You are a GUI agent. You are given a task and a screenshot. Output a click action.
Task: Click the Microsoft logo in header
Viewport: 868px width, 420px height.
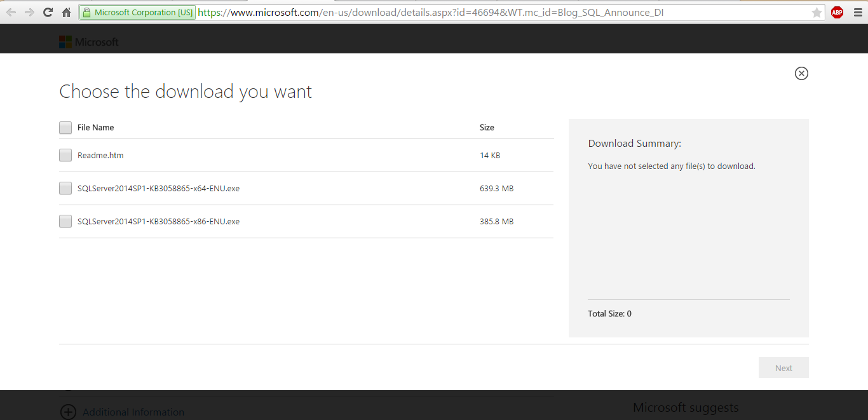pos(89,42)
